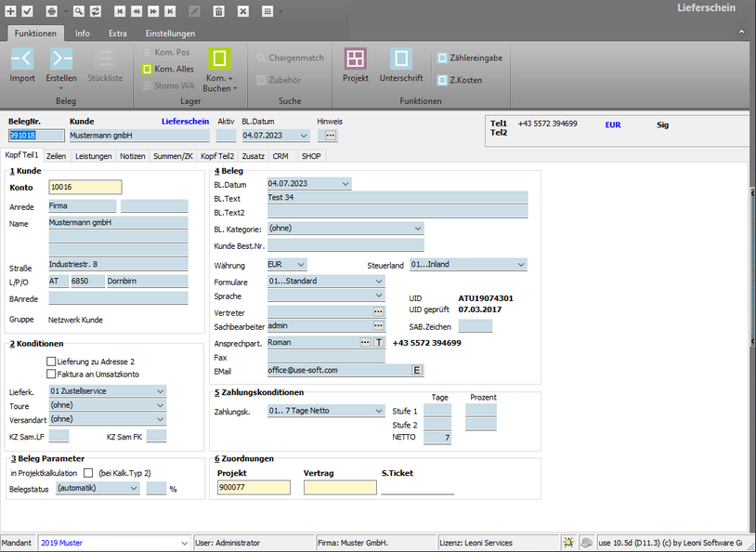Click the Import icon in the ribbon
The width and height of the screenshot is (756, 552).
(x=22, y=60)
